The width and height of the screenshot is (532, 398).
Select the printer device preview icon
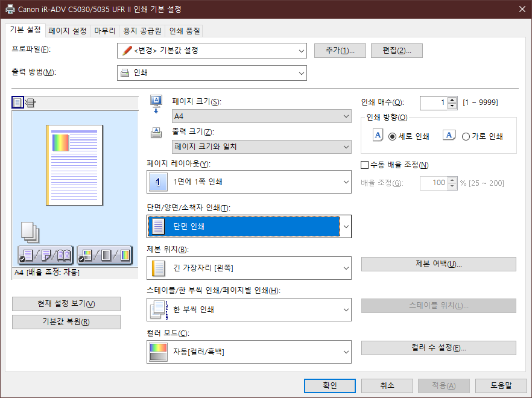coord(30,103)
